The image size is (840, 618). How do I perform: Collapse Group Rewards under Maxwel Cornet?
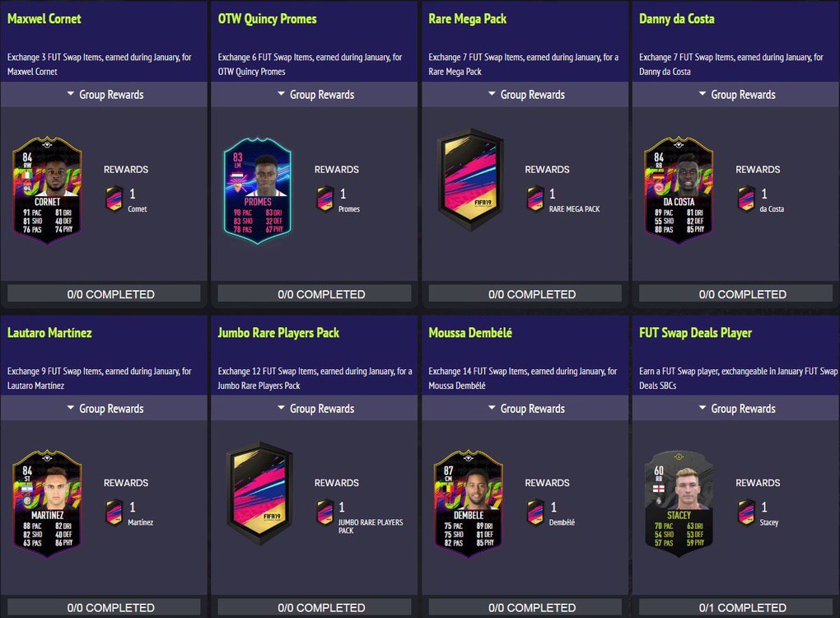(x=104, y=95)
